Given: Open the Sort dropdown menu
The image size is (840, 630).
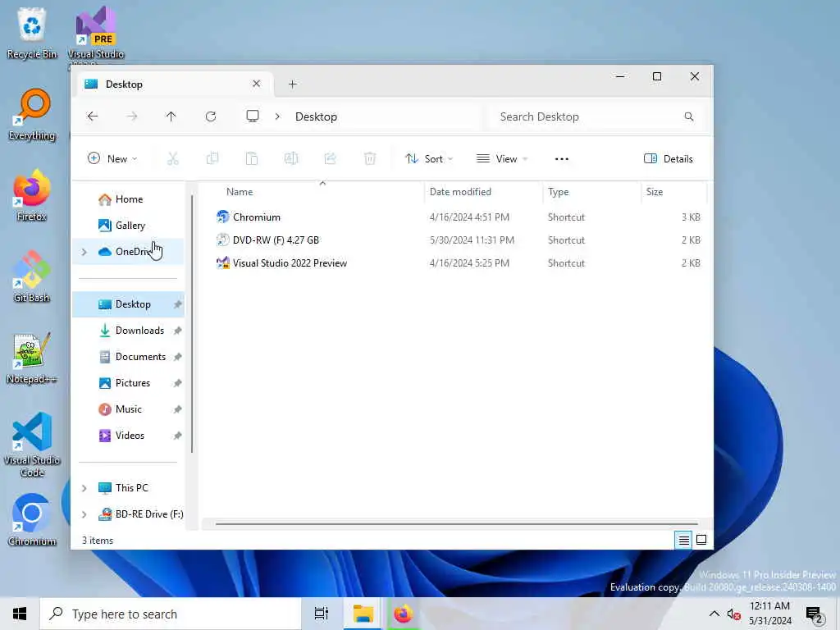Looking at the screenshot, I should (429, 158).
